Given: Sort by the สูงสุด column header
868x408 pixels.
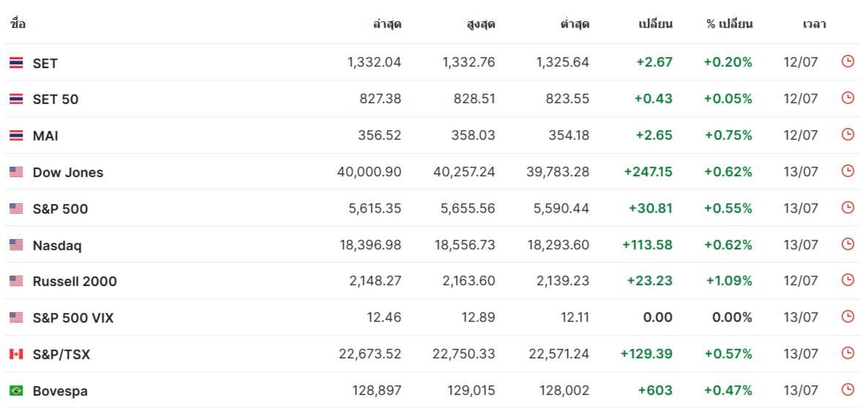Looking at the screenshot, I should [x=481, y=24].
